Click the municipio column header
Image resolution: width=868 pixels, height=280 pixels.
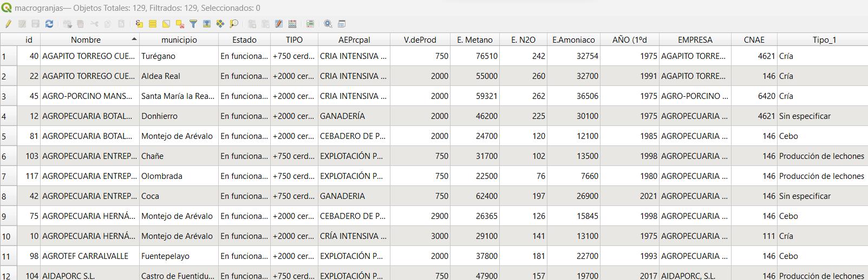pos(179,39)
